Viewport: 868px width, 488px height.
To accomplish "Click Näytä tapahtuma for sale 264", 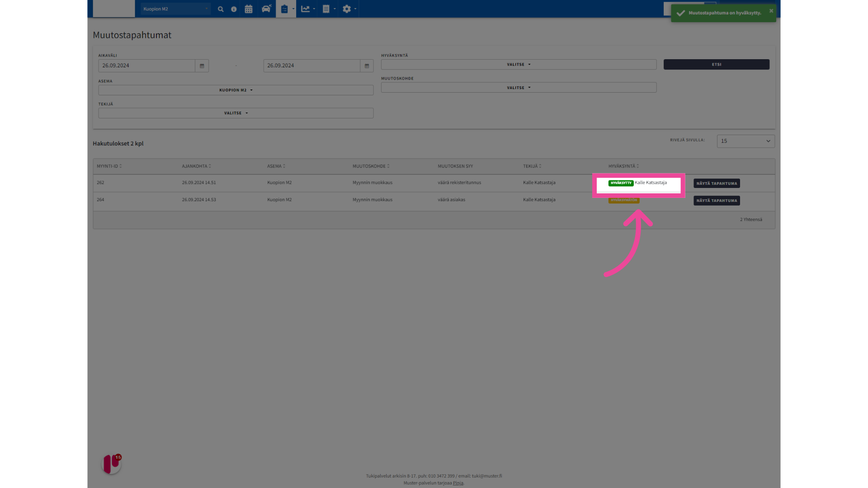I will click(717, 201).
